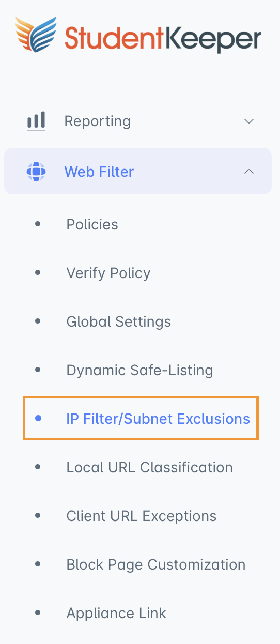Select the Web Filter menu heading
The image size is (280, 644).
[x=138, y=171]
